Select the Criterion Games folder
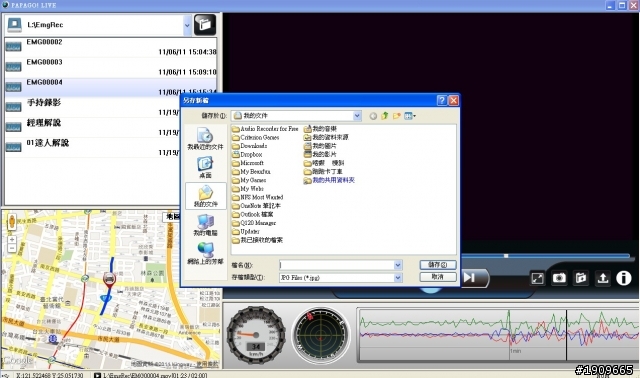 tap(256, 137)
